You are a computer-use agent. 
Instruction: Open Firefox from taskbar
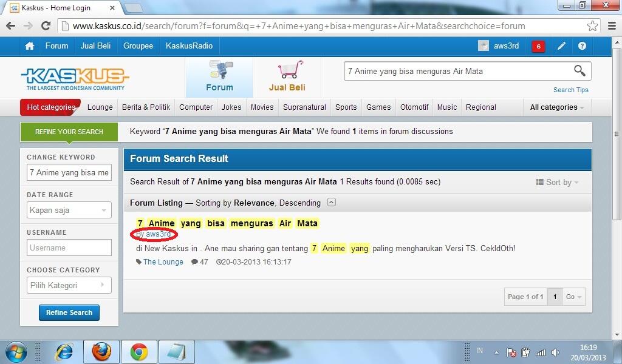(101, 352)
